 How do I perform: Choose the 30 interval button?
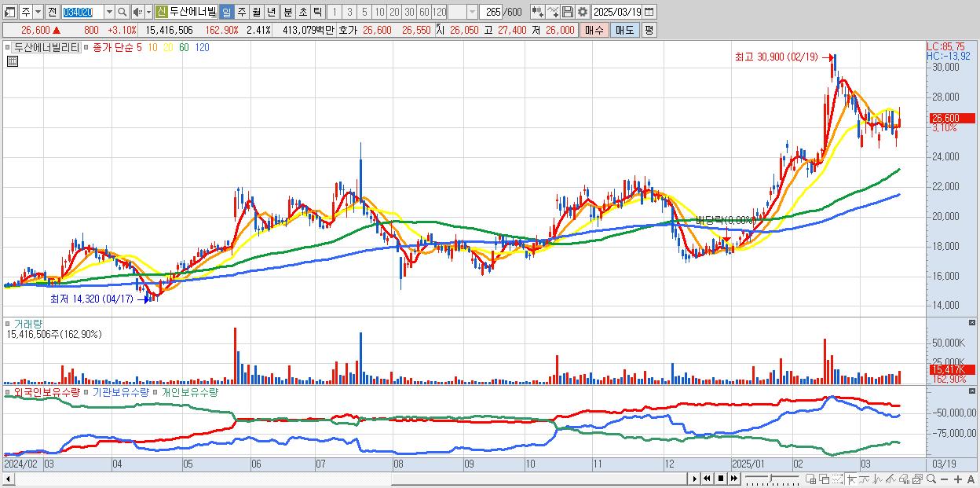(409, 12)
